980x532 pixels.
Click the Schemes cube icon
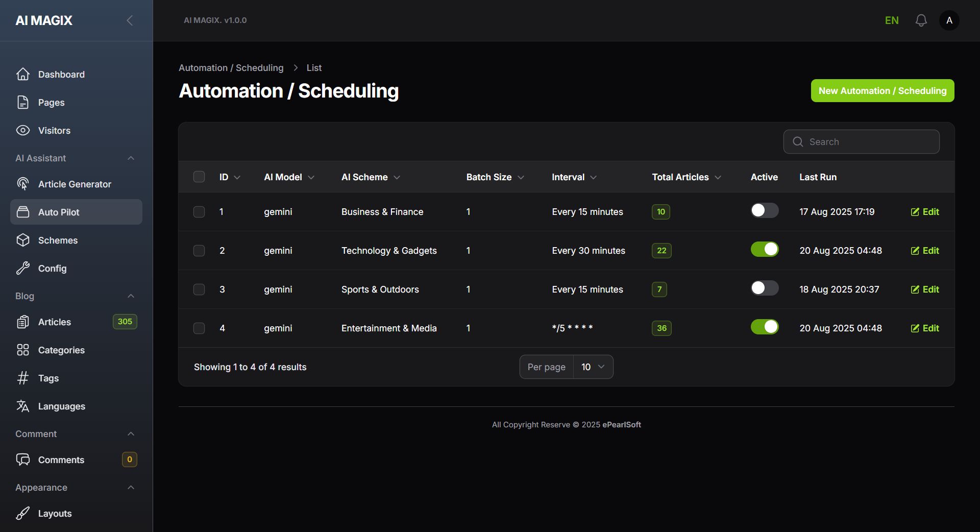23,240
